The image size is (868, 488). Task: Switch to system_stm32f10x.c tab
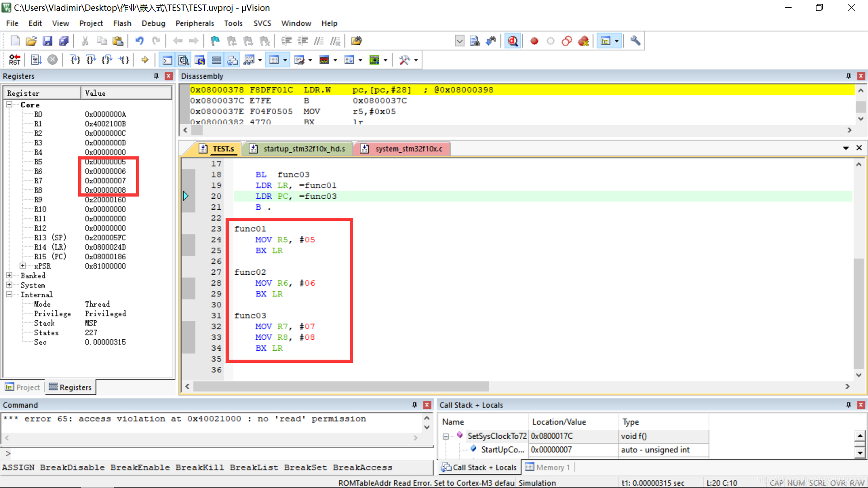403,149
